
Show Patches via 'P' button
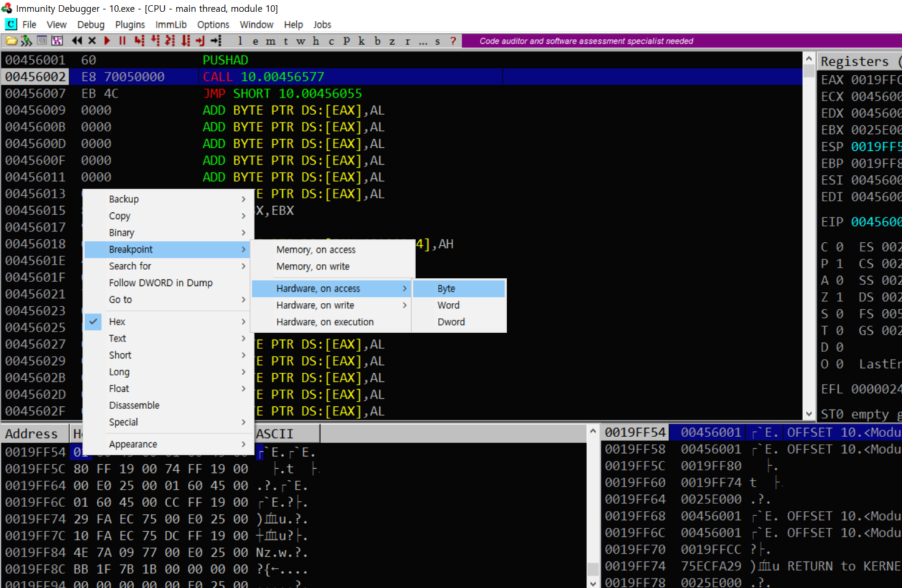point(346,41)
